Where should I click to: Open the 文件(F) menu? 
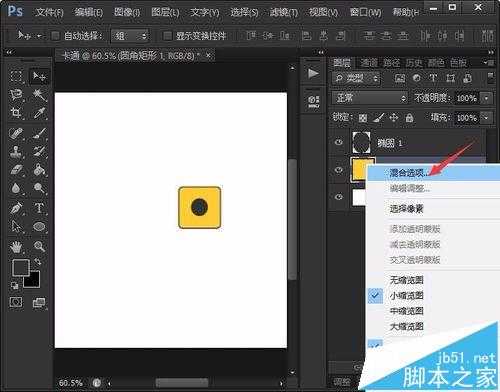[x=49, y=13]
